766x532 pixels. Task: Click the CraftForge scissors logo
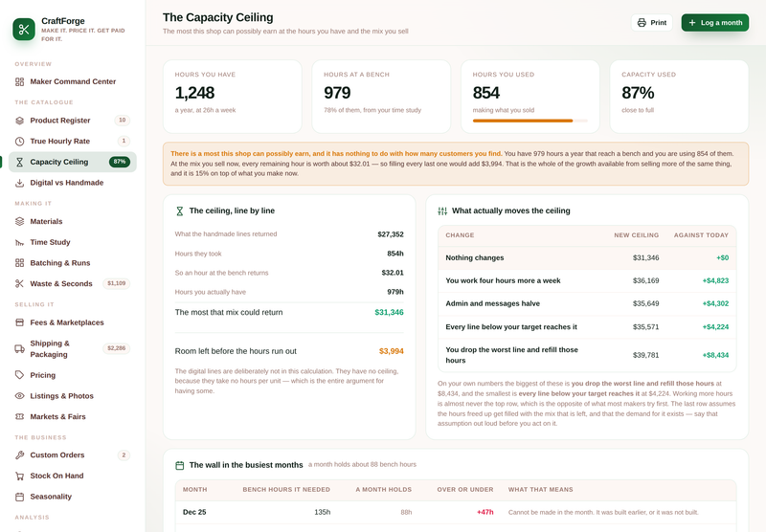24,30
